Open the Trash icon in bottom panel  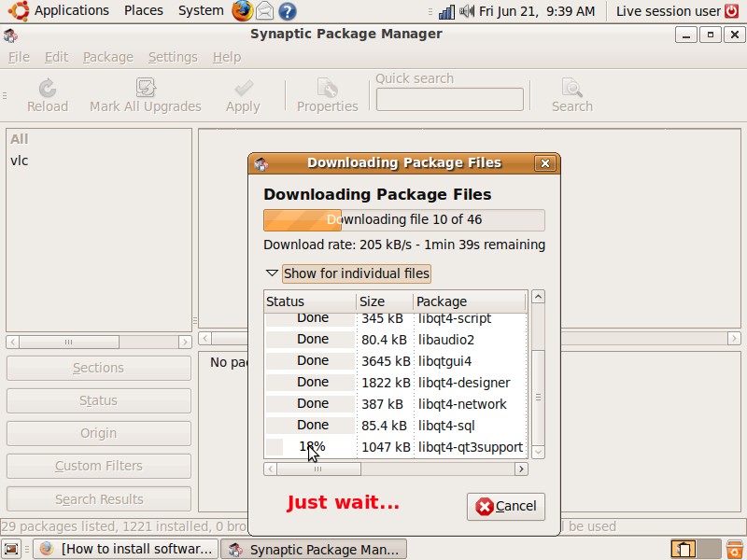point(735,549)
